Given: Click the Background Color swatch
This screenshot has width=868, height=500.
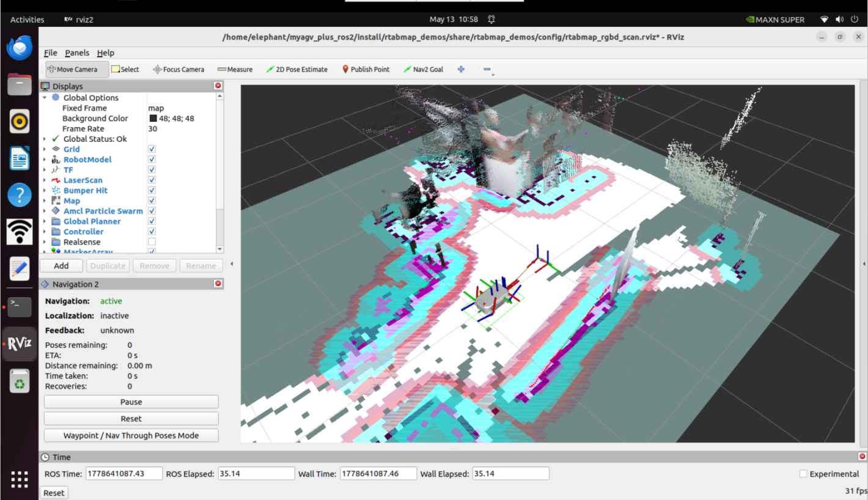Looking at the screenshot, I should tap(153, 118).
